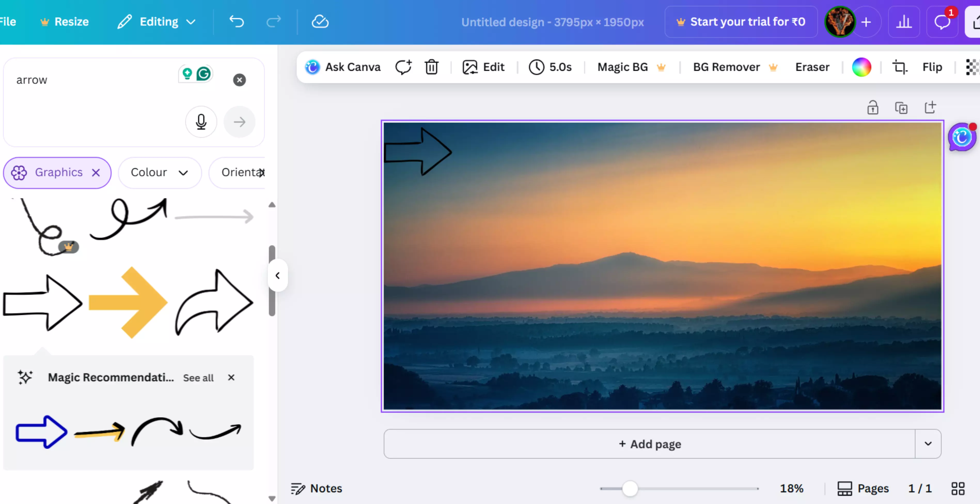Image resolution: width=980 pixels, height=504 pixels.
Task: Click the microphone voice search icon
Action: tap(201, 122)
